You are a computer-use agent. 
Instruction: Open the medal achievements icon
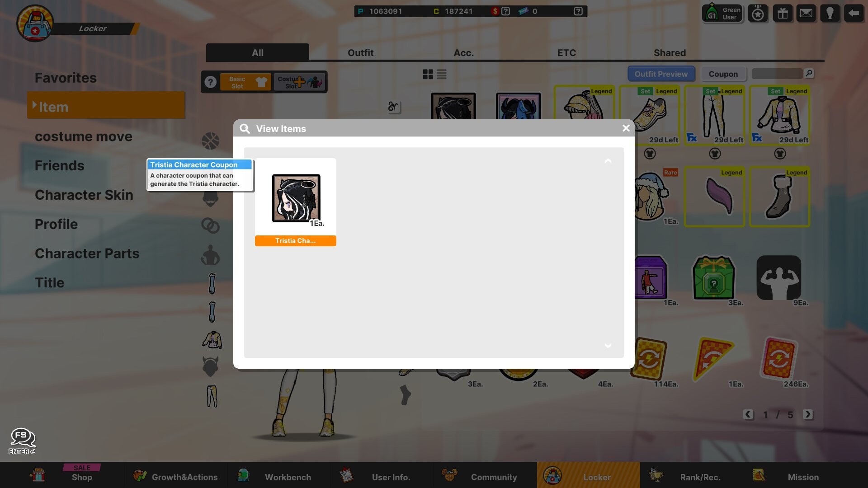click(758, 13)
